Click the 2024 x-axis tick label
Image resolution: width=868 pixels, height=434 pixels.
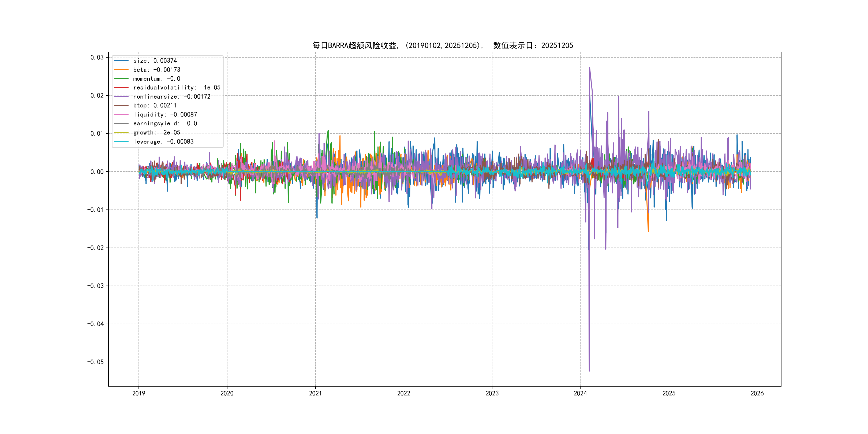pyautogui.click(x=580, y=393)
